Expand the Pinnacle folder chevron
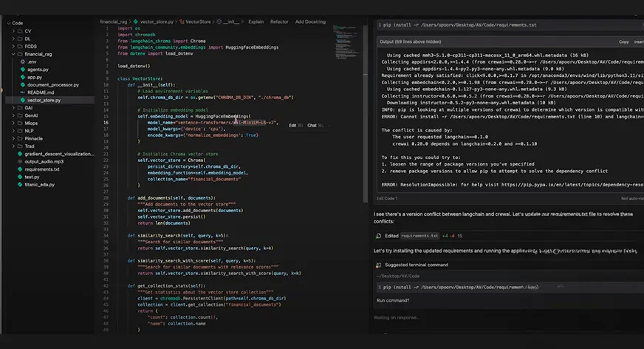 (x=13, y=138)
